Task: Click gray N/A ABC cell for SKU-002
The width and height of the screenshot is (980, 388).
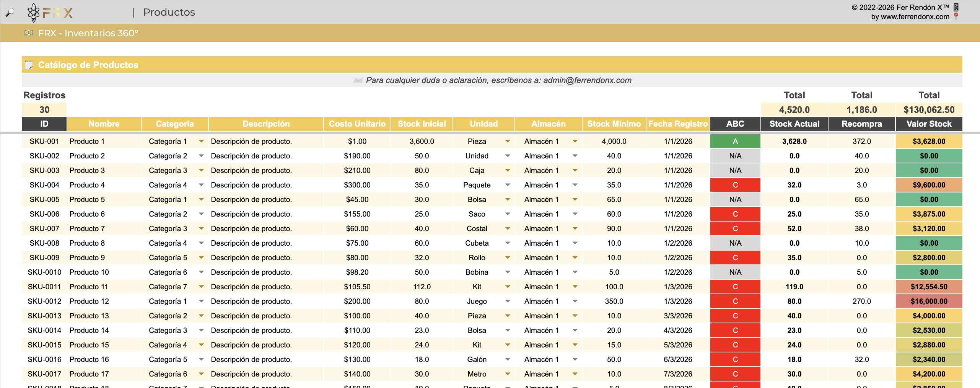Action: [x=735, y=156]
